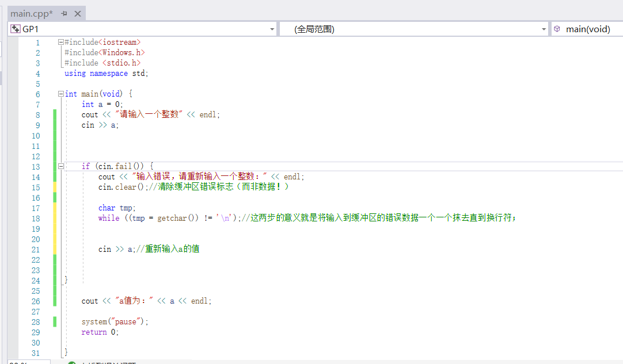Click the string "a值为:" on line 26
Viewport: 623px width, 364px height.
(x=134, y=301)
